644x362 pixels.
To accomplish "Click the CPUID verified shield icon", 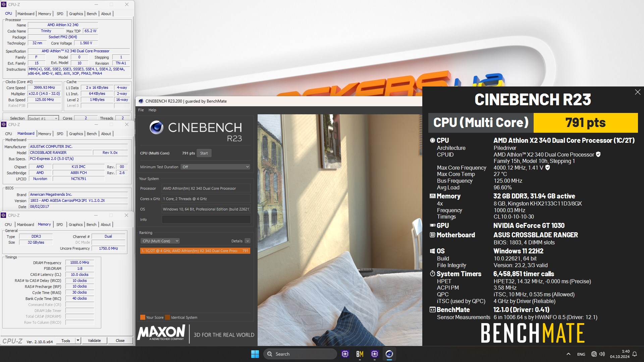I will (598, 155).
